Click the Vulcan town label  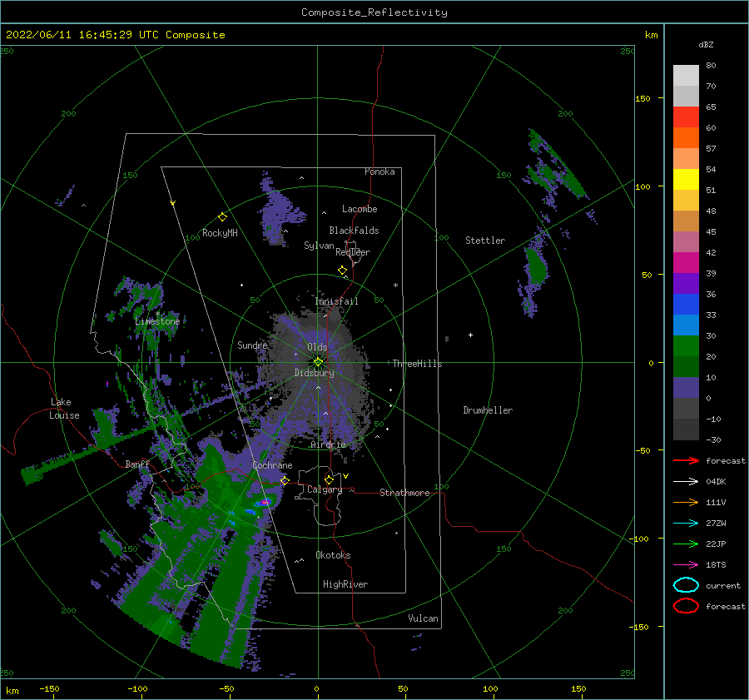tap(424, 618)
